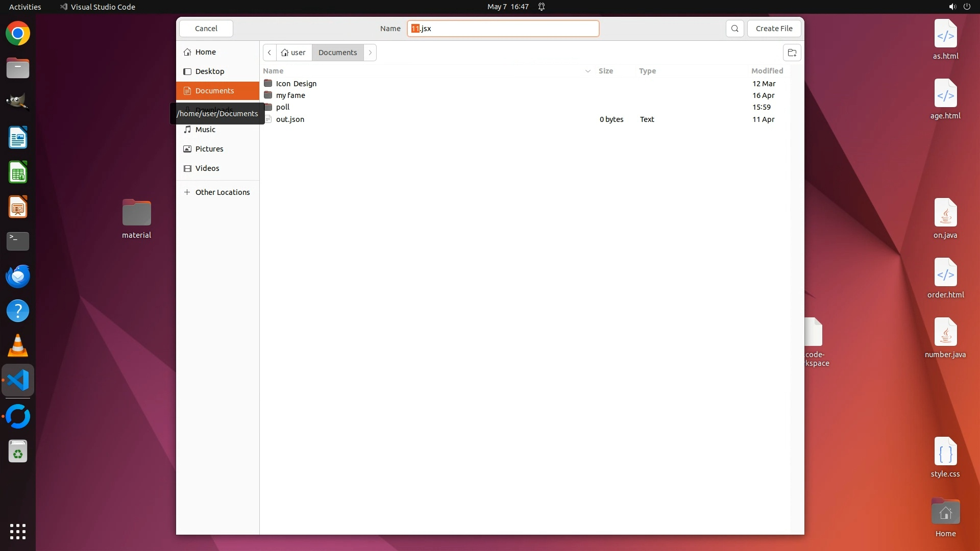Open the Visual Studio Code dock icon

coord(18,381)
